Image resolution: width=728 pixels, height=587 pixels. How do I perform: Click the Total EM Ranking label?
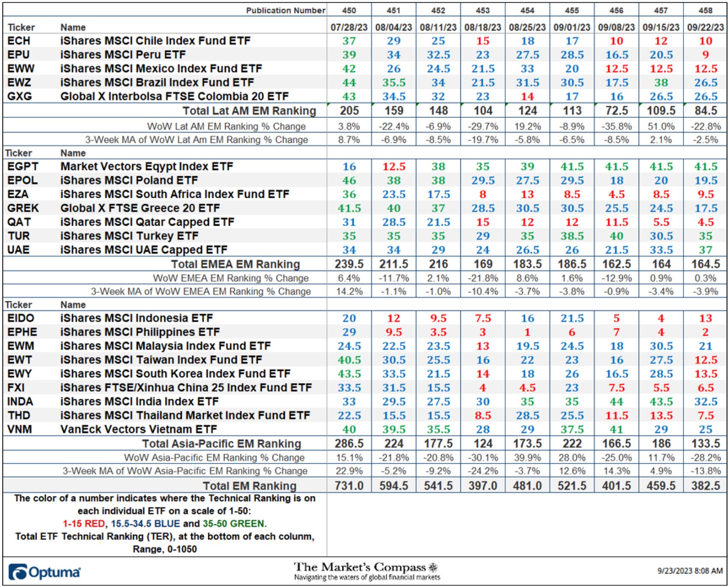coord(250,486)
